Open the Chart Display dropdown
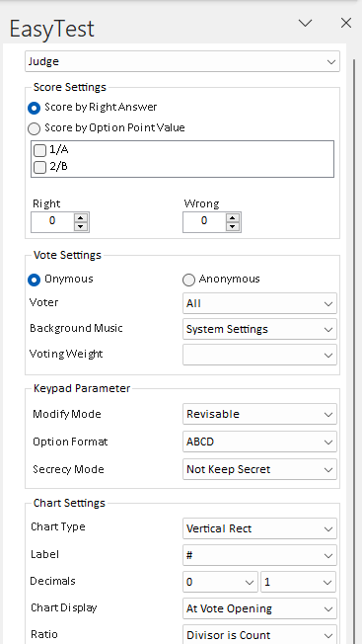362x644 pixels. coord(259,608)
